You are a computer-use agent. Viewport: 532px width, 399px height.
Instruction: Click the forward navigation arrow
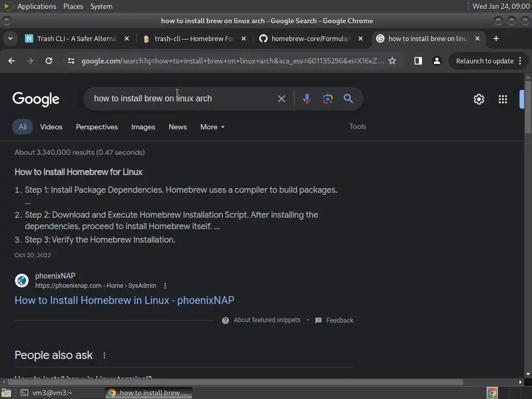click(x=30, y=61)
